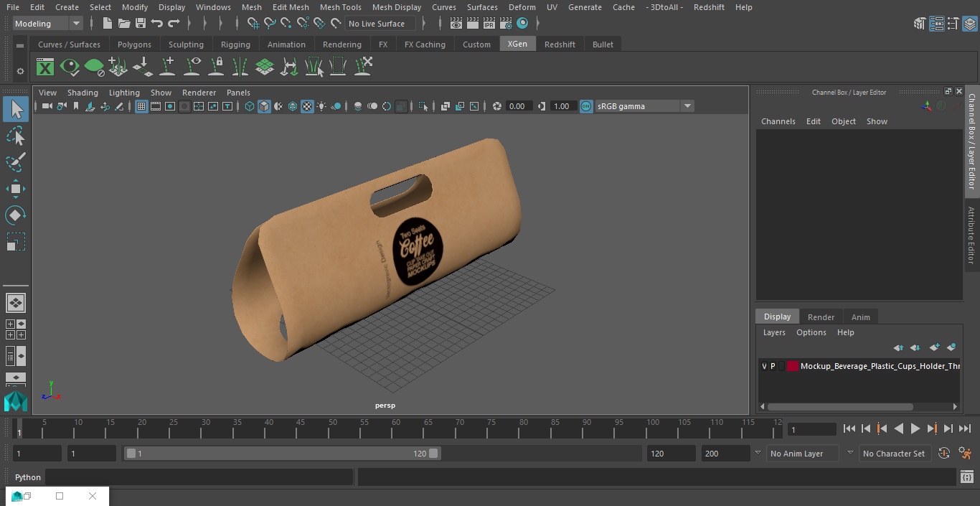Toggle use all lights bulb icon
The height and width of the screenshot is (506, 980).
(321, 106)
